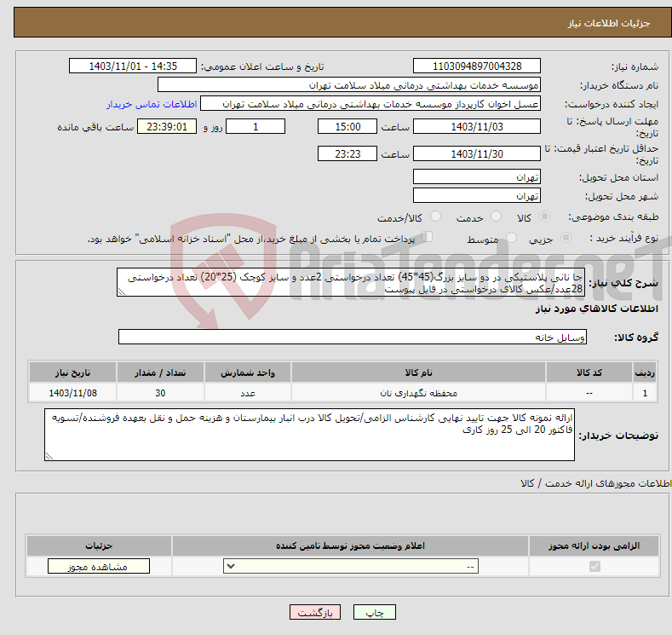672x635 pixels.
Task: Toggle the الزامی بودن ارائه مجوز checkbox
Action: [594, 567]
